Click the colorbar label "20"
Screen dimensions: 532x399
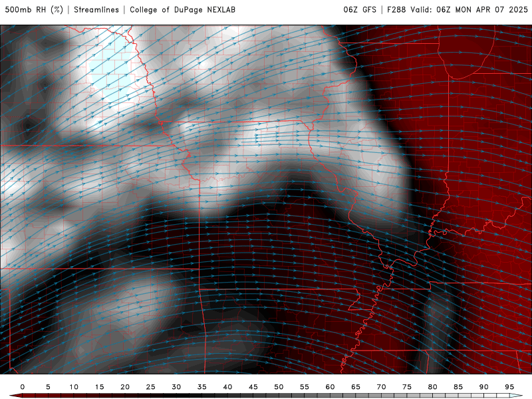125,387
